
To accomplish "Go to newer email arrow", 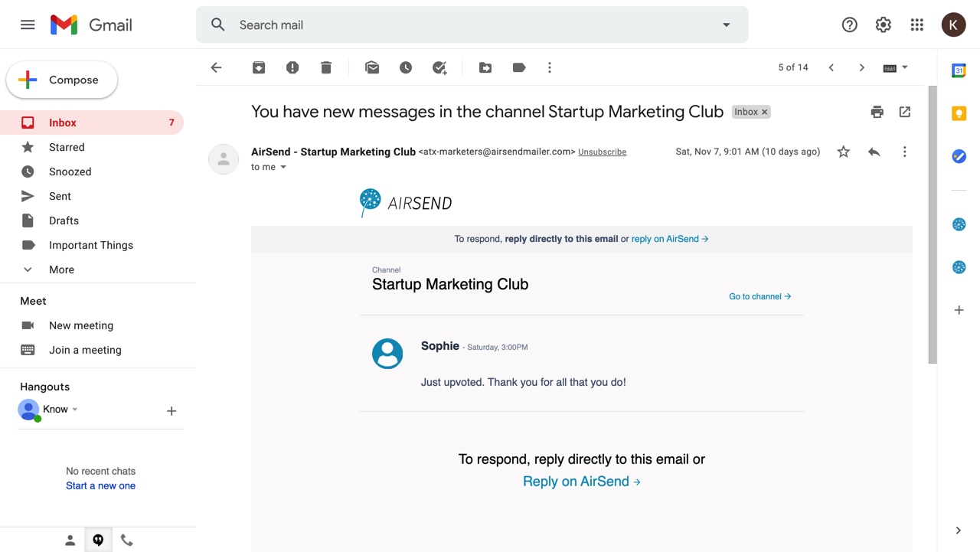I will [831, 67].
